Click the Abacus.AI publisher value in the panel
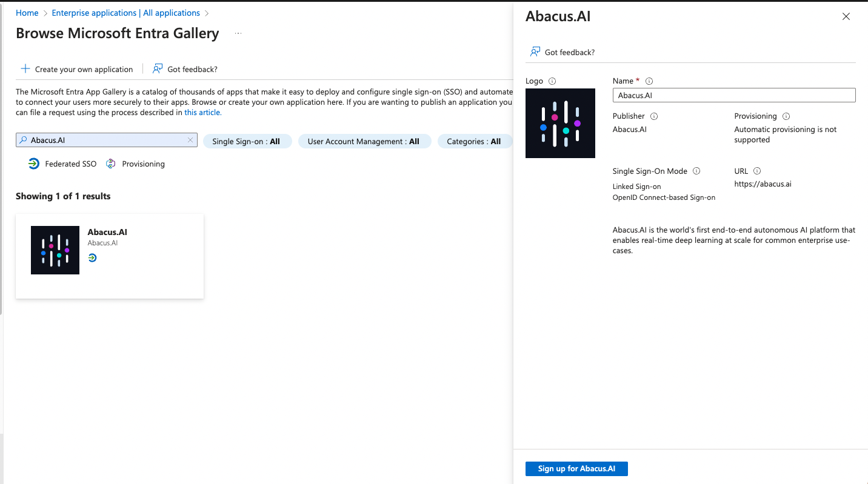The image size is (868, 484). [x=630, y=129]
